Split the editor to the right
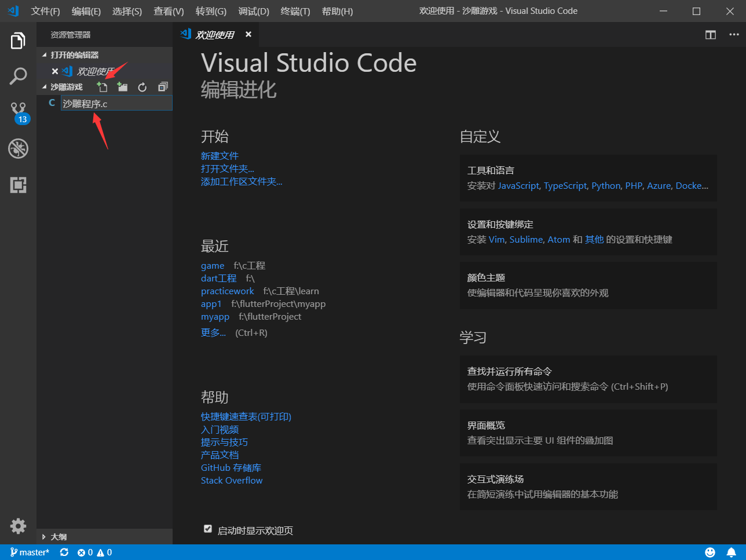 (710, 35)
